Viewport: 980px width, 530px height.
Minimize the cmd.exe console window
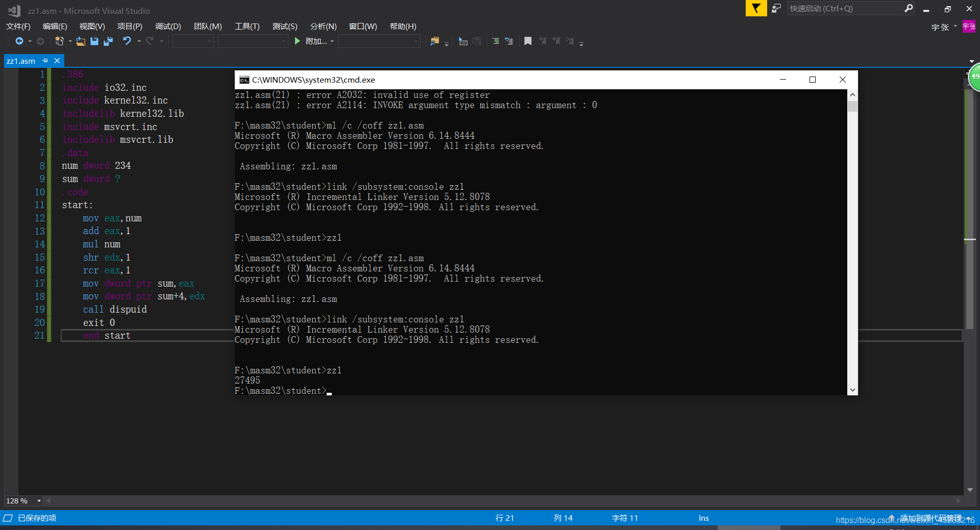click(x=783, y=80)
